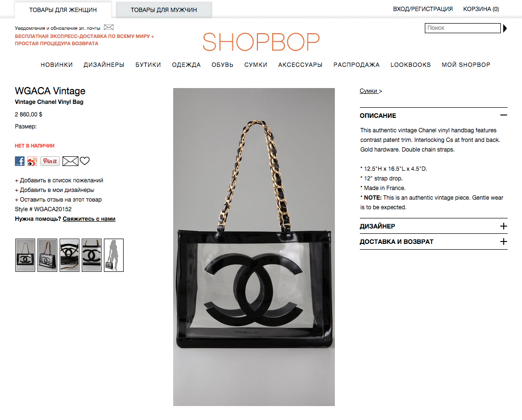Share the bag on Facebook

(x=20, y=161)
